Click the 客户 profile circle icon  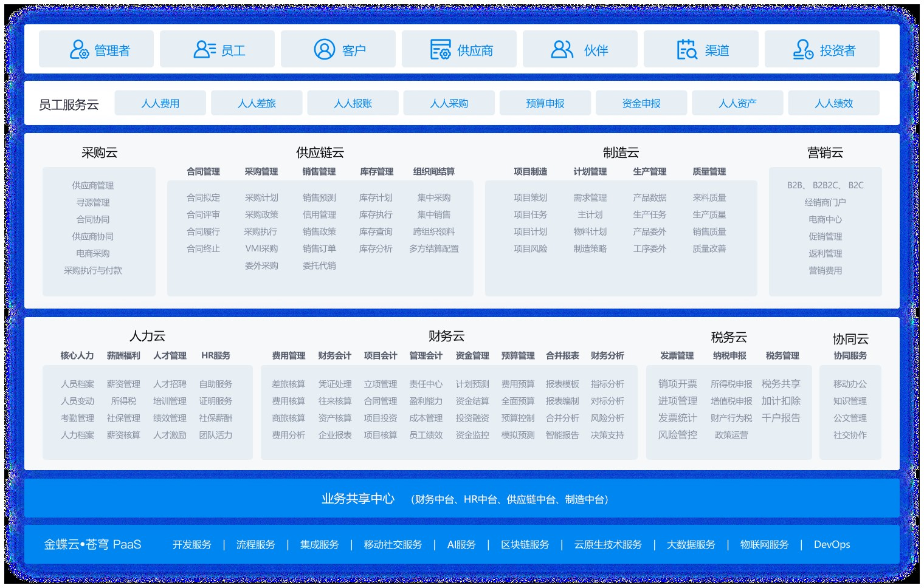pyautogui.click(x=325, y=50)
